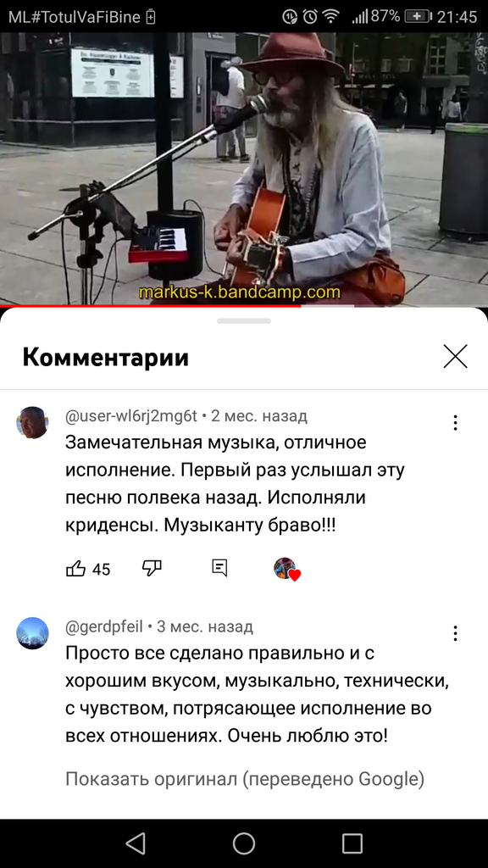
Task: Tap the like count 45
Action: [102, 569]
